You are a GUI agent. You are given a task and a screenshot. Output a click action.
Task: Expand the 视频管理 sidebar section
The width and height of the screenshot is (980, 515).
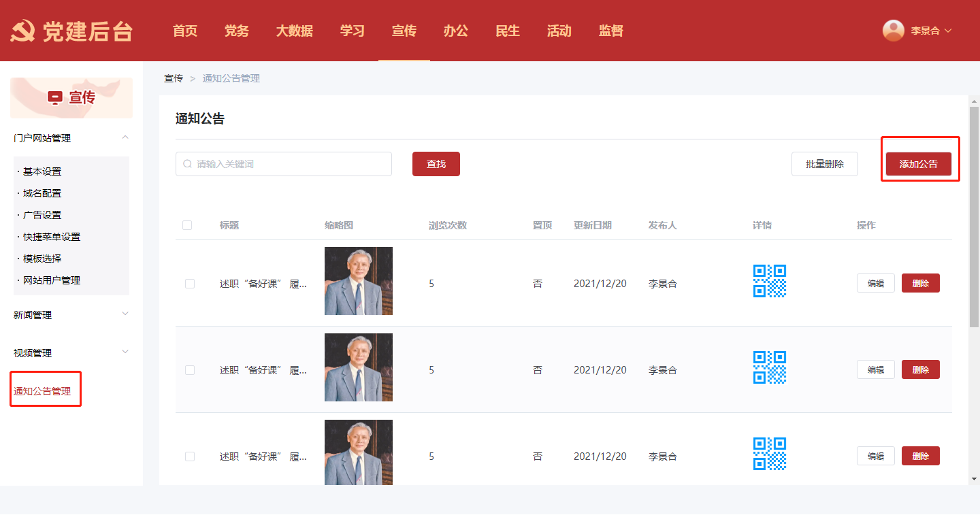coord(125,352)
